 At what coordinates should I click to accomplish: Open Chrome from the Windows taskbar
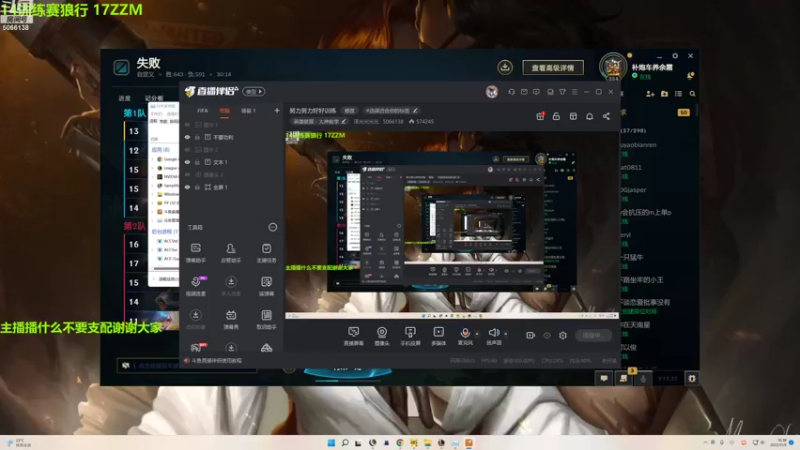point(400,443)
